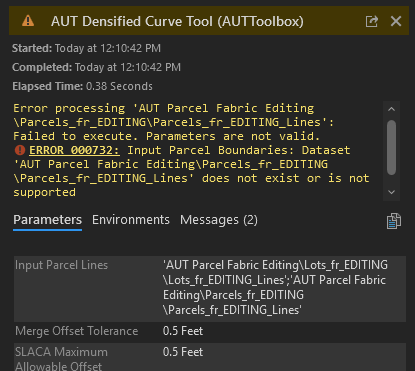
Task: Pop out the tool result window
Action: (x=372, y=21)
